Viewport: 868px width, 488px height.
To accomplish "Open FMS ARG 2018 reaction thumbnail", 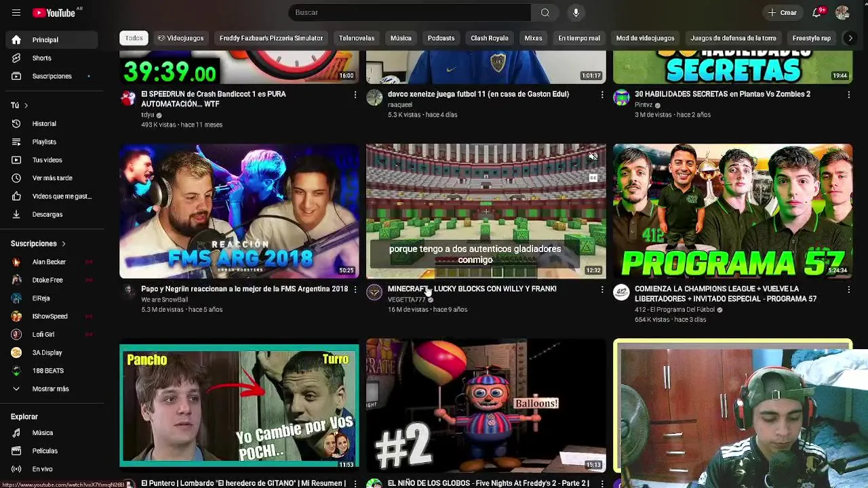I will (239, 211).
